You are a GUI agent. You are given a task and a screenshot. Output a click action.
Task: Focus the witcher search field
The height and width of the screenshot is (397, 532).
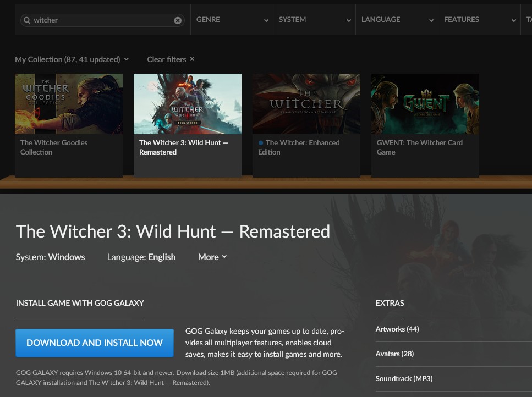pyautogui.click(x=102, y=20)
